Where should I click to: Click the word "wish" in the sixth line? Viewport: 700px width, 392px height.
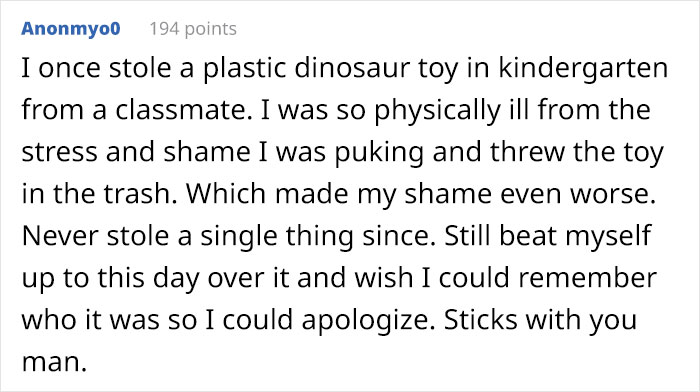(x=384, y=277)
